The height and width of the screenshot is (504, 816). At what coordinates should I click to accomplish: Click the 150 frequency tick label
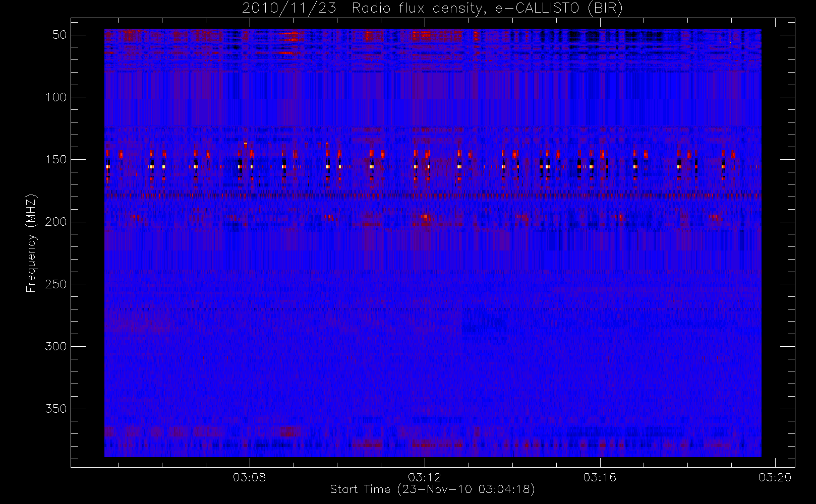[x=56, y=159]
